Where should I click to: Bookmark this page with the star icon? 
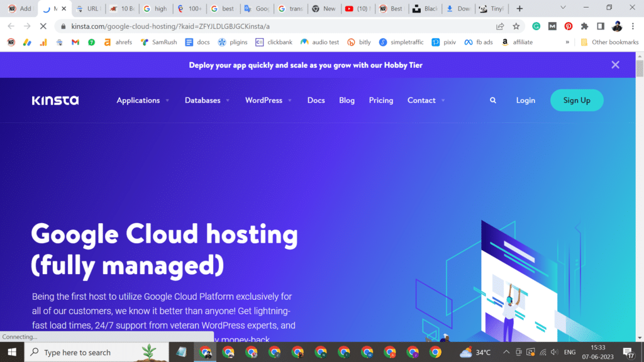tap(516, 26)
